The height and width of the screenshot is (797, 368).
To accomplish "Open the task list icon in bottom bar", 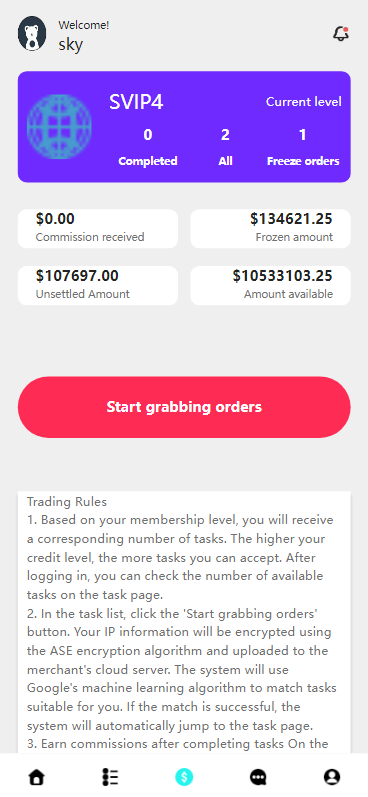I will 110,777.
